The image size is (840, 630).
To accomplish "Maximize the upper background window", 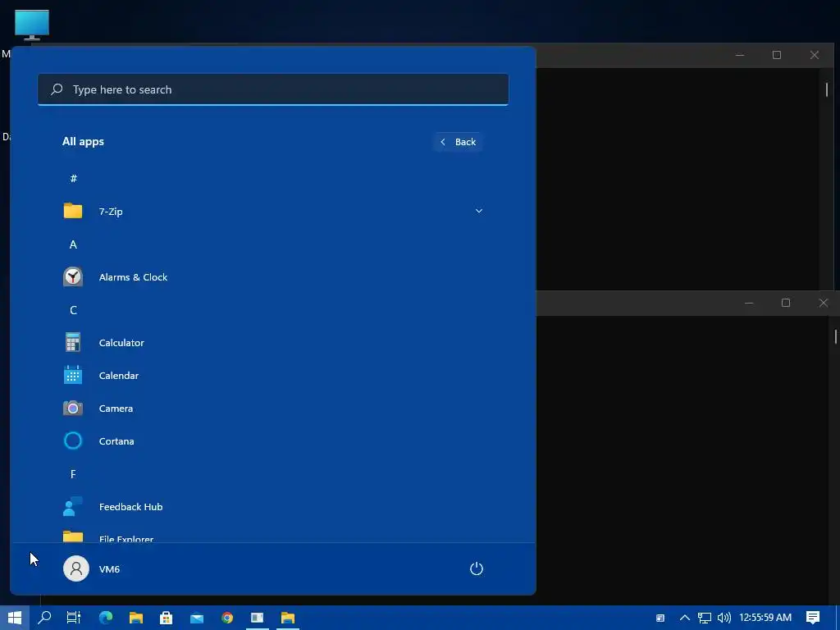I will pos(777,55).
